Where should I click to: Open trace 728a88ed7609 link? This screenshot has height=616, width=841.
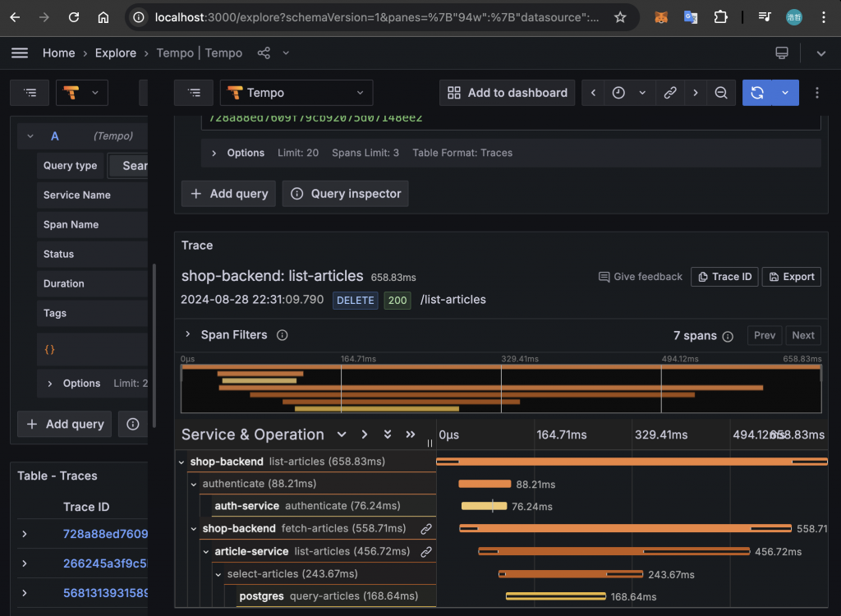click(x=105, y=534)
